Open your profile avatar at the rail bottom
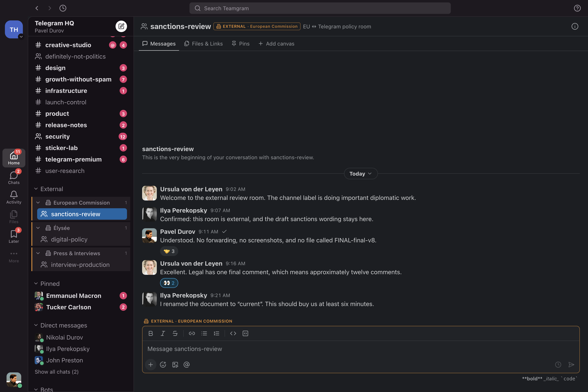Viewport: 588px width, 392px height. click(14, 380)
